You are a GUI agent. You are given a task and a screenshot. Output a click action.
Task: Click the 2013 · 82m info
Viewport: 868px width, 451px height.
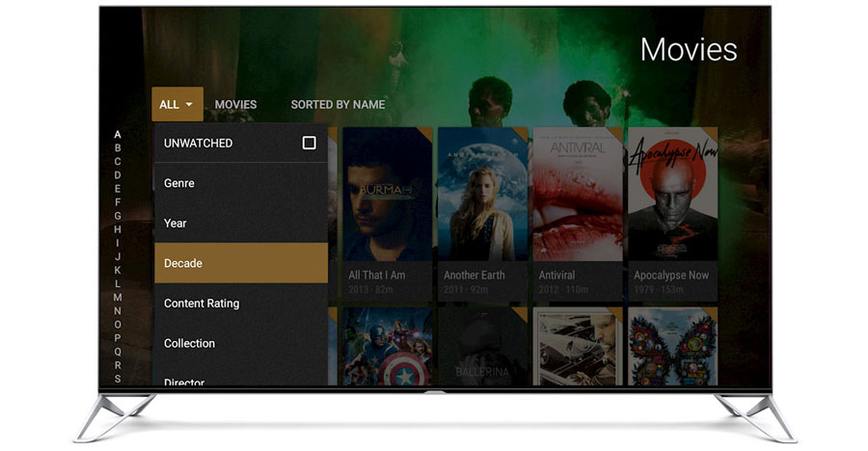pyautogui.click(x=370, y=289)
